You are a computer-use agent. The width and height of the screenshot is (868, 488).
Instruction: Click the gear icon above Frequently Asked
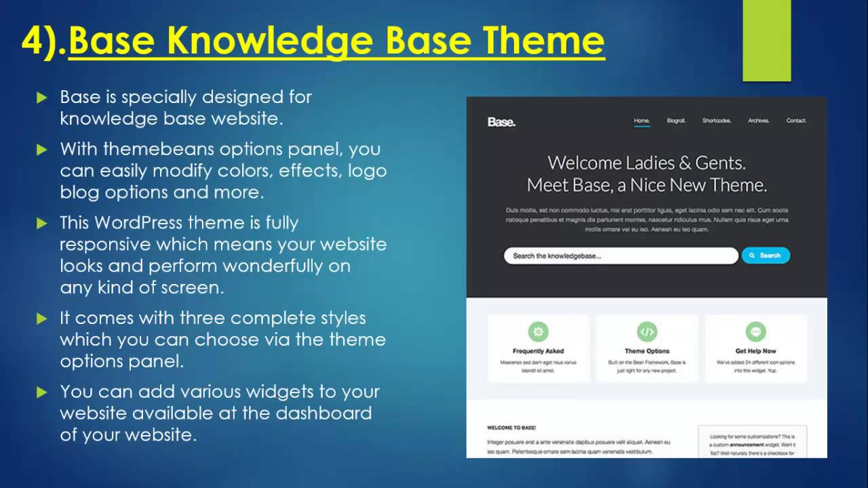point(538,332)
